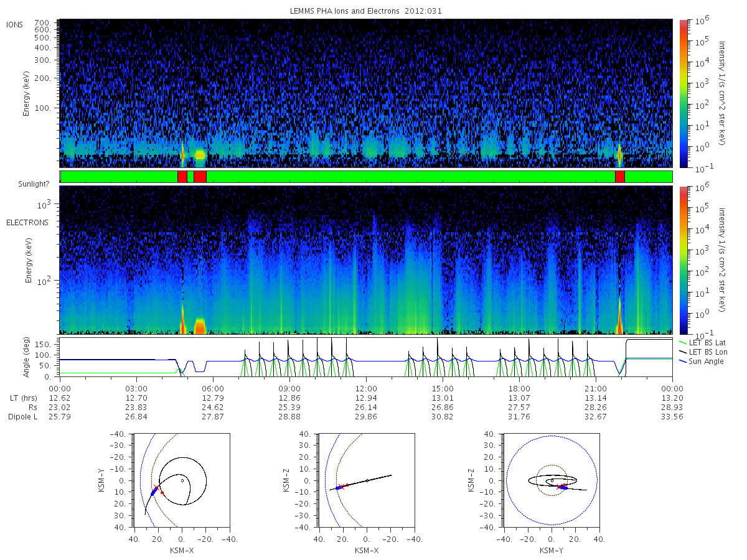Click the red X marker in the KSM-Y KSM-Z plot
Image resolution: width=747 pixels, height=560 pixels.
click(x=559, y=487)
